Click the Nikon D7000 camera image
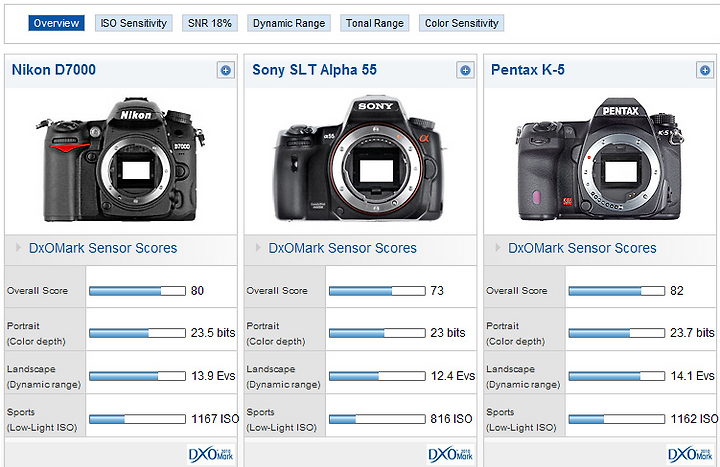 [x=121, y=159]
